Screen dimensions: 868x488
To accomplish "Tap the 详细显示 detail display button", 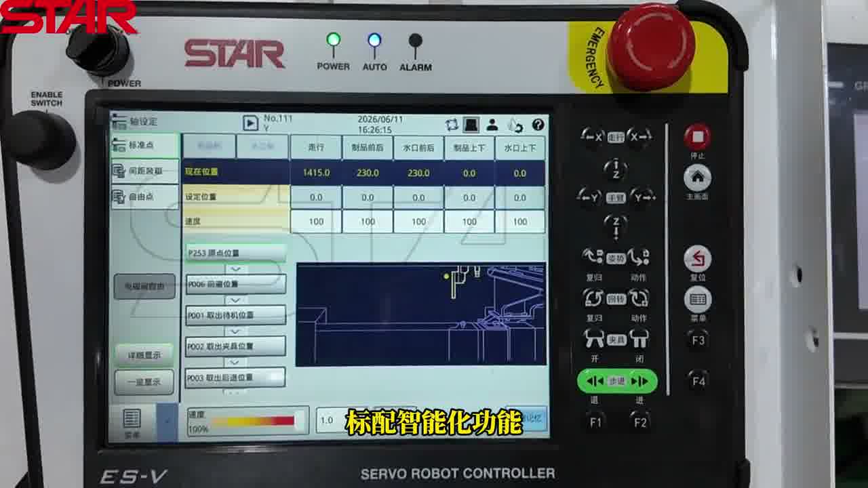I will coord(144,355).
